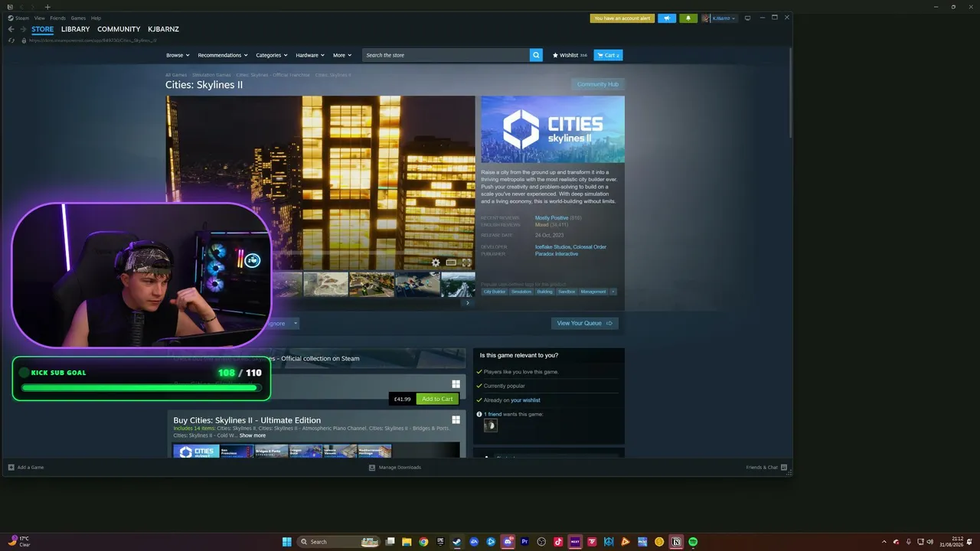Go back using Steam's back arrow
The width and height of the screenshot is (980, 551).
[x=11, y=29]
